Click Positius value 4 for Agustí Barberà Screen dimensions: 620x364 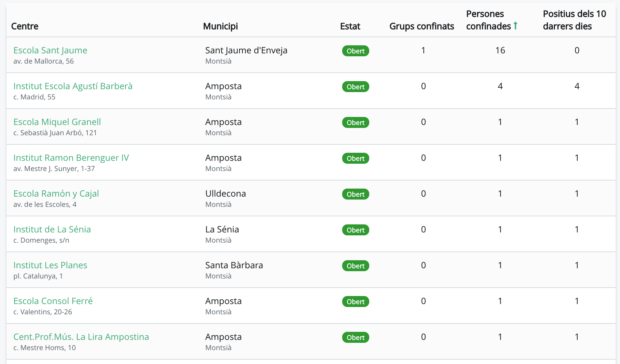[577, 86]
